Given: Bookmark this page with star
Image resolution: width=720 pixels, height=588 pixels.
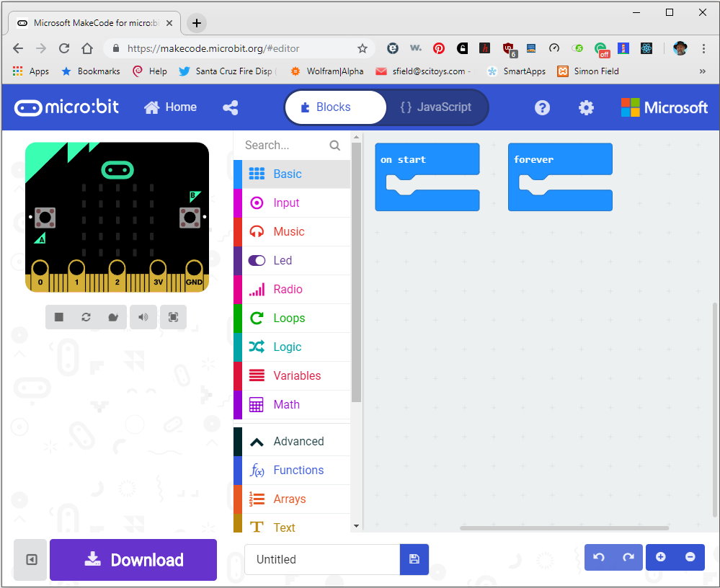Looking at the screenshot, I should click(363, 48).
